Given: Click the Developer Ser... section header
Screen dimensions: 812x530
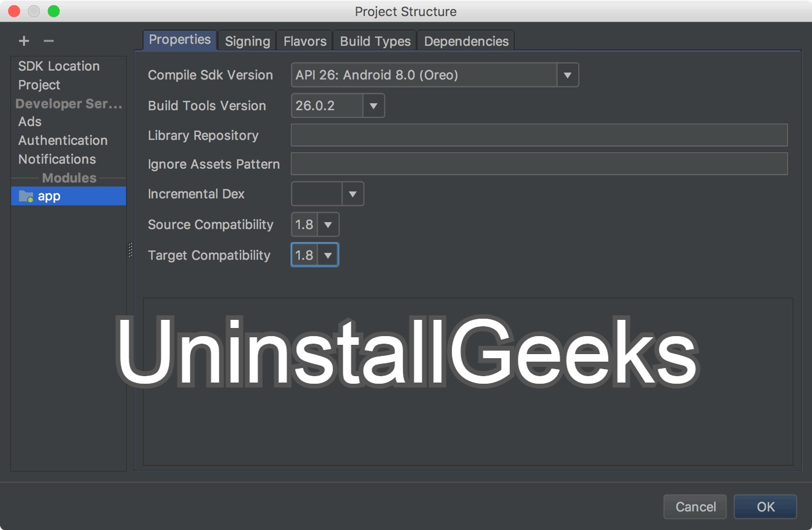Looking at the screenshot, I should pyautogui.click(x=68, y=103).
